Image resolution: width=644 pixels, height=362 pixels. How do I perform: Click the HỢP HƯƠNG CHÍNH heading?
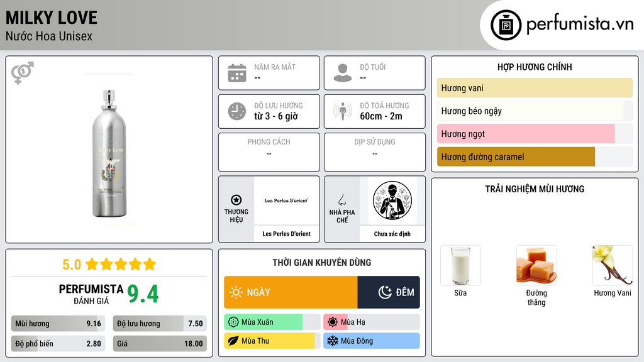(x=535, y=67)
